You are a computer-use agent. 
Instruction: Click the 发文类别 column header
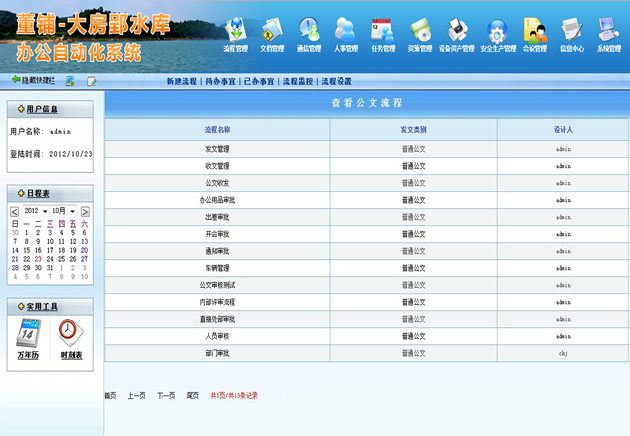click(413, 130)
